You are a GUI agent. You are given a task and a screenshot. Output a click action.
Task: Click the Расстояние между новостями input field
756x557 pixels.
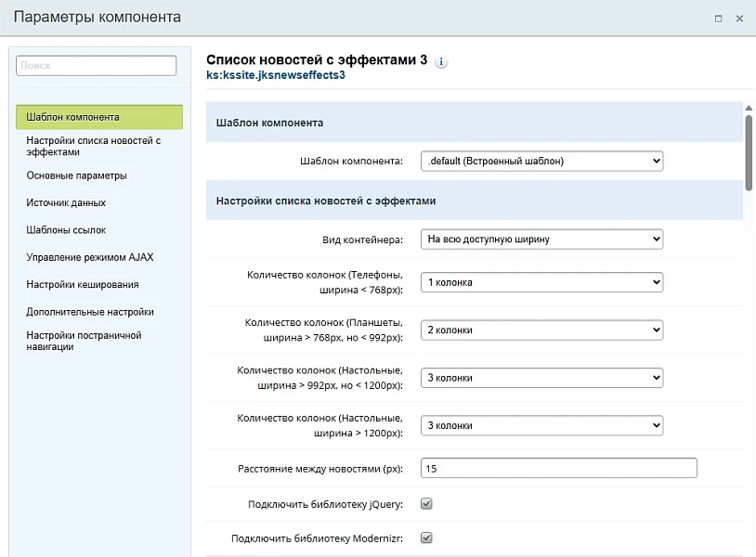(x=559, y=468)
